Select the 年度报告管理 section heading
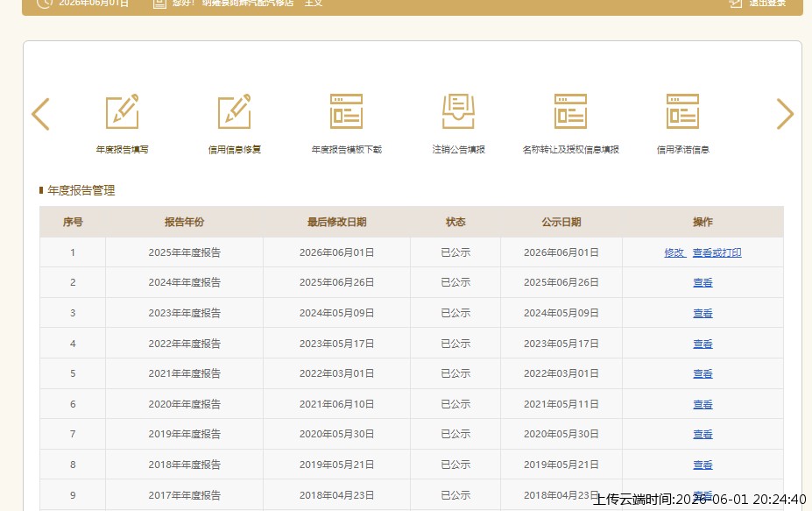Screen dimensions: 812x511 (81, 190)
